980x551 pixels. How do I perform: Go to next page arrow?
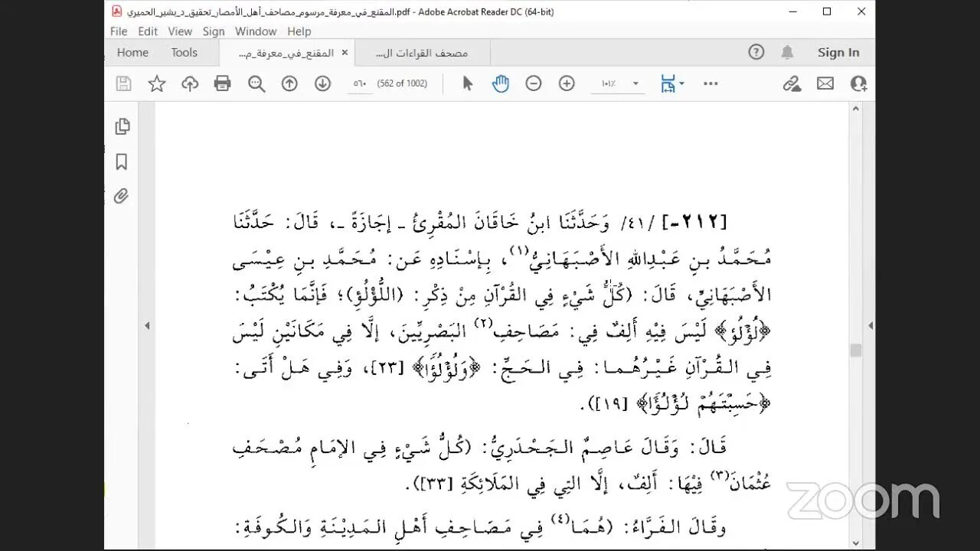323,83
